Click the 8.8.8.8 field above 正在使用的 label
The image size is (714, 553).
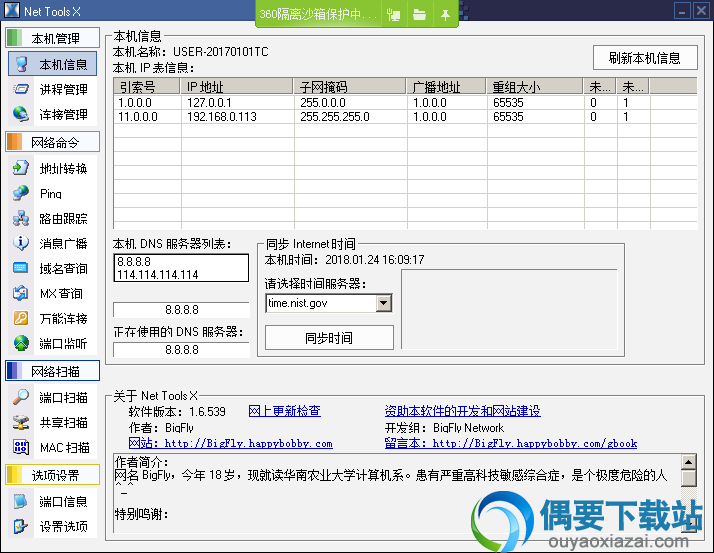(181, 310)
